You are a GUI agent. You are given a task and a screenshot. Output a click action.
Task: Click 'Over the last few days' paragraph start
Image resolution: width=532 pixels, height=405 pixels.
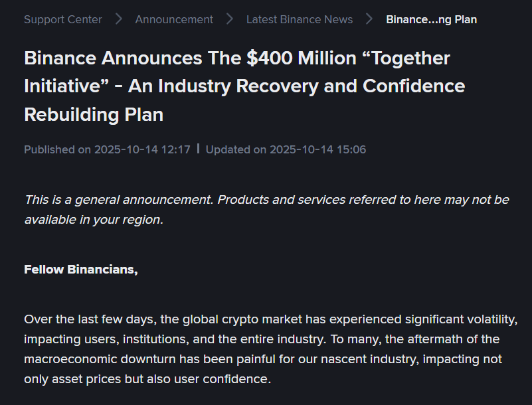[90, 319]
